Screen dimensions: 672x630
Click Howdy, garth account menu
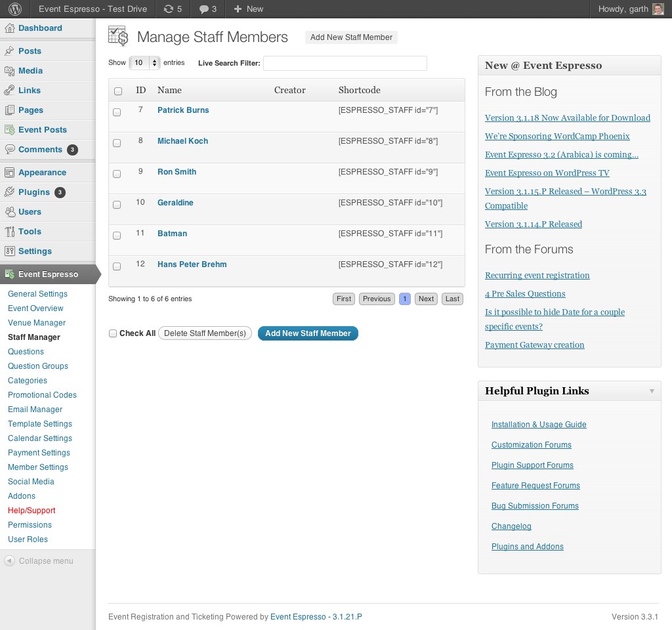630,9
